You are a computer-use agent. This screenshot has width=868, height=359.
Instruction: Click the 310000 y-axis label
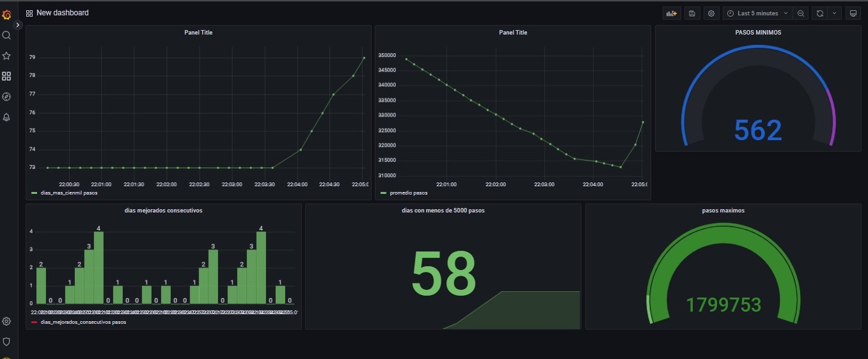(387, 175)
